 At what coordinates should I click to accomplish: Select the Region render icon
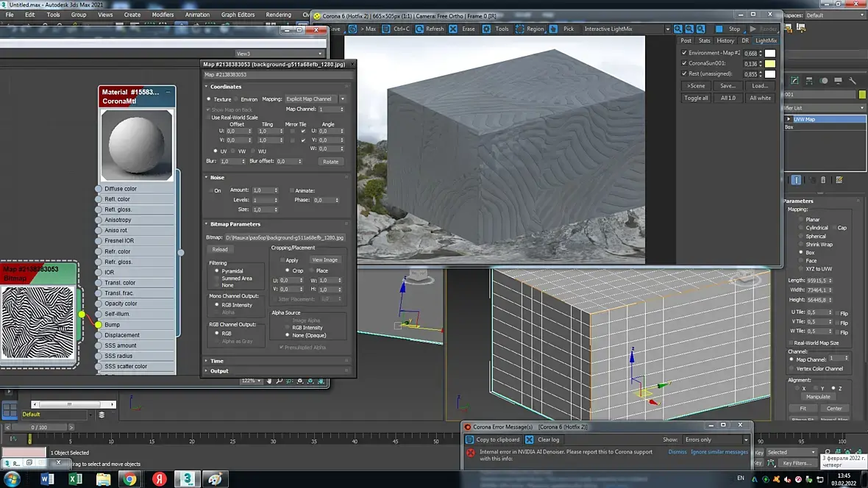(x=520, y=29)
